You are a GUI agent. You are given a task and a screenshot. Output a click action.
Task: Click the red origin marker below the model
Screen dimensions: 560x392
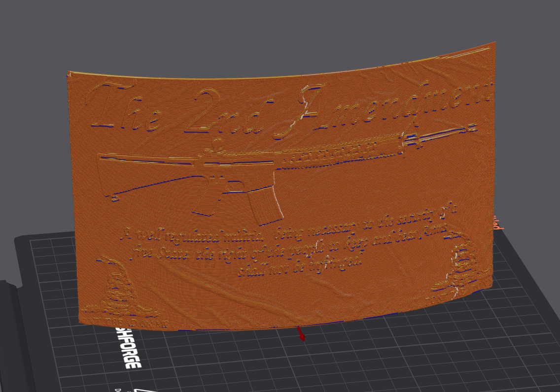click(x=301, y=334)
